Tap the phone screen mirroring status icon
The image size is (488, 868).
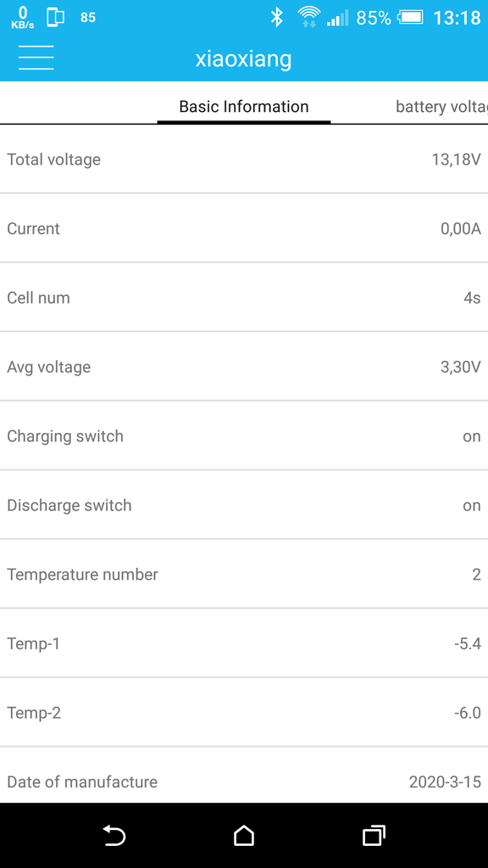tap(55, 18)
